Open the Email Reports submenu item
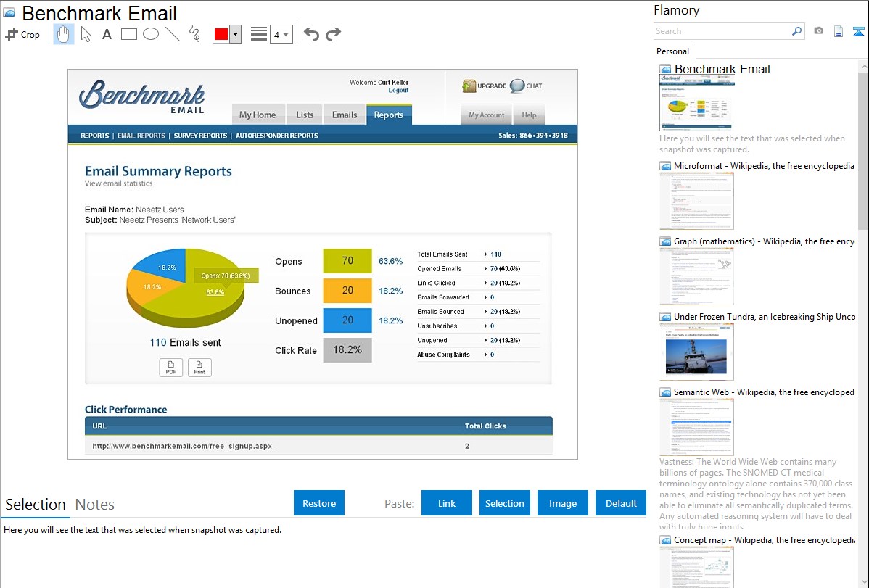 (x=141, y=136)
